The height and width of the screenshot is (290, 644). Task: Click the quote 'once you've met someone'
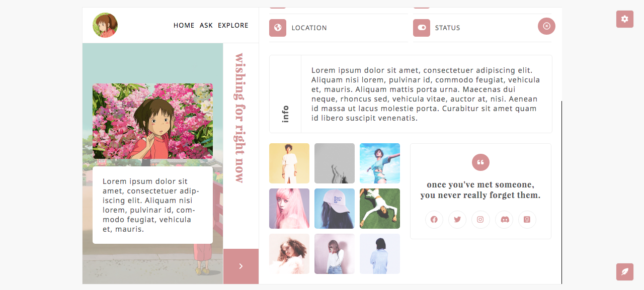[480, 190]
